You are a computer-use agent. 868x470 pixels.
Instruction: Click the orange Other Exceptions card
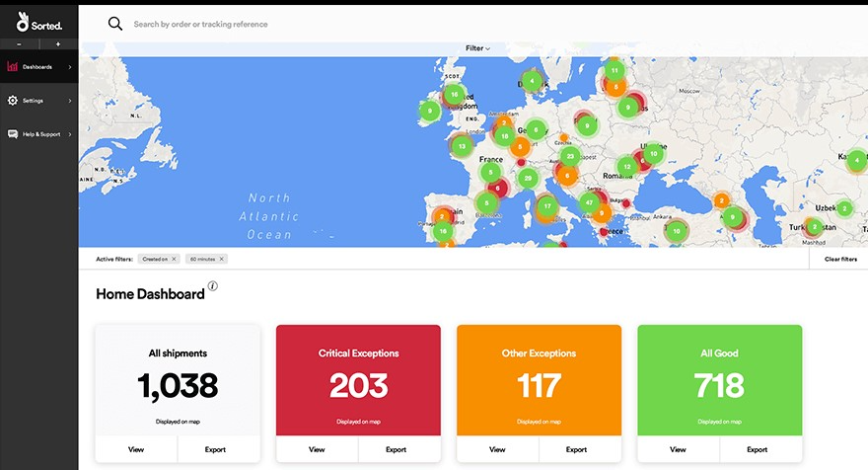[539, 380]
